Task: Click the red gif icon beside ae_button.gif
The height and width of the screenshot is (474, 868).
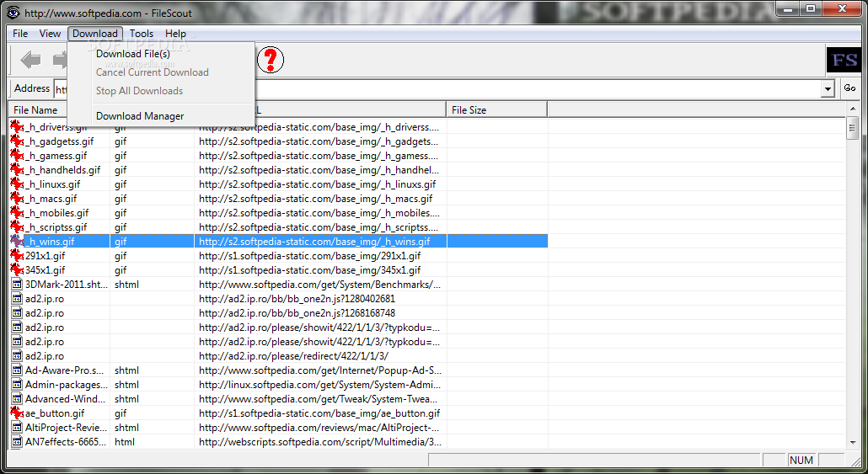Action: (x=17, y=413)
